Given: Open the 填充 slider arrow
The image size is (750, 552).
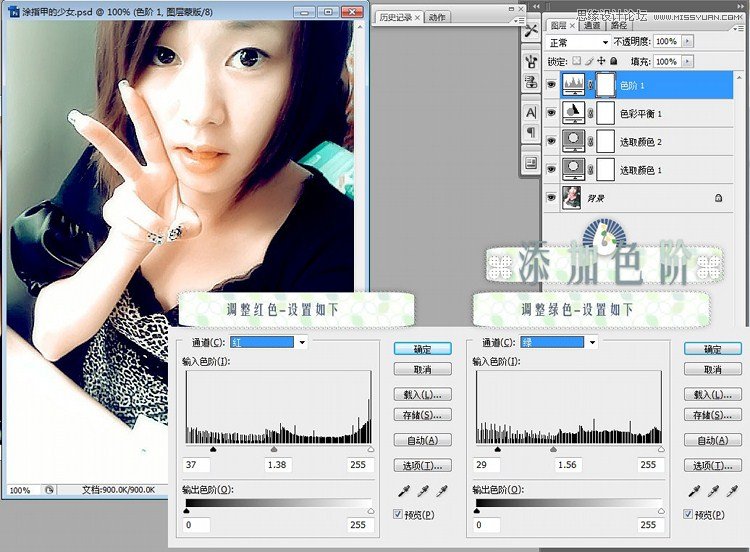Looking at the screenshot, I should (x=687, y=62).
